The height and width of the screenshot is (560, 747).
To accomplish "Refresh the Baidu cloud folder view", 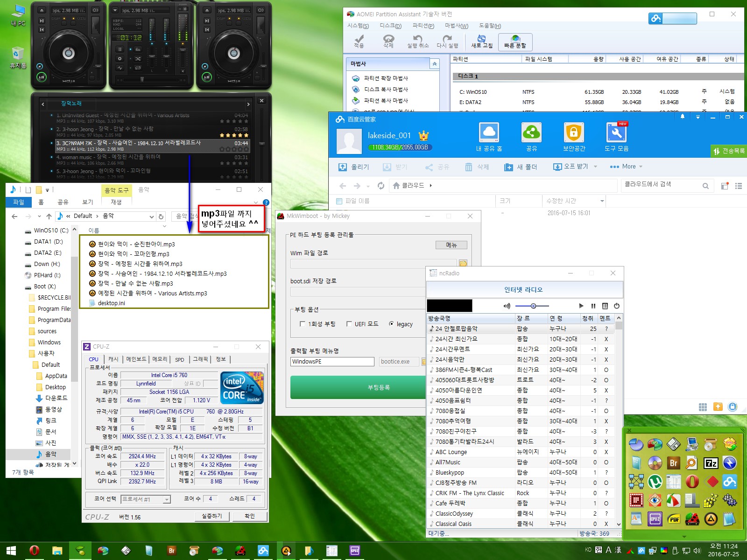I will pos(381,186).
